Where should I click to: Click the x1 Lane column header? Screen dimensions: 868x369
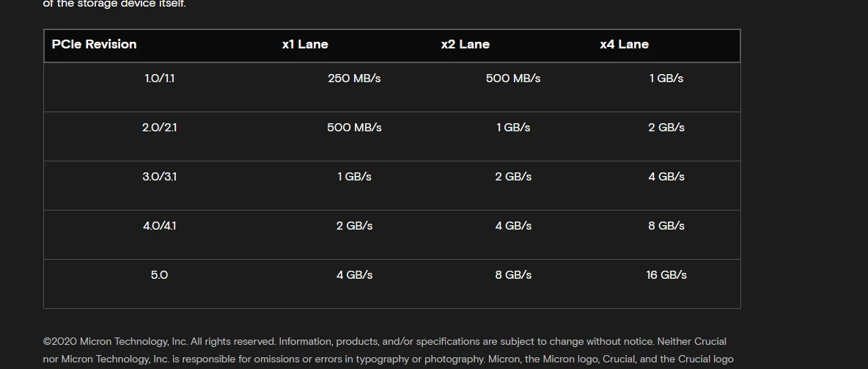click(x=305, y=45)
